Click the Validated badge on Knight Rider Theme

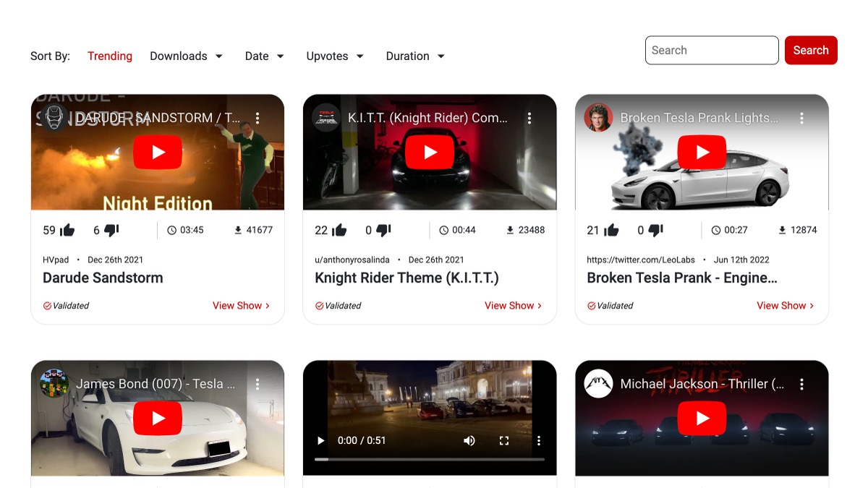point(338,306)
